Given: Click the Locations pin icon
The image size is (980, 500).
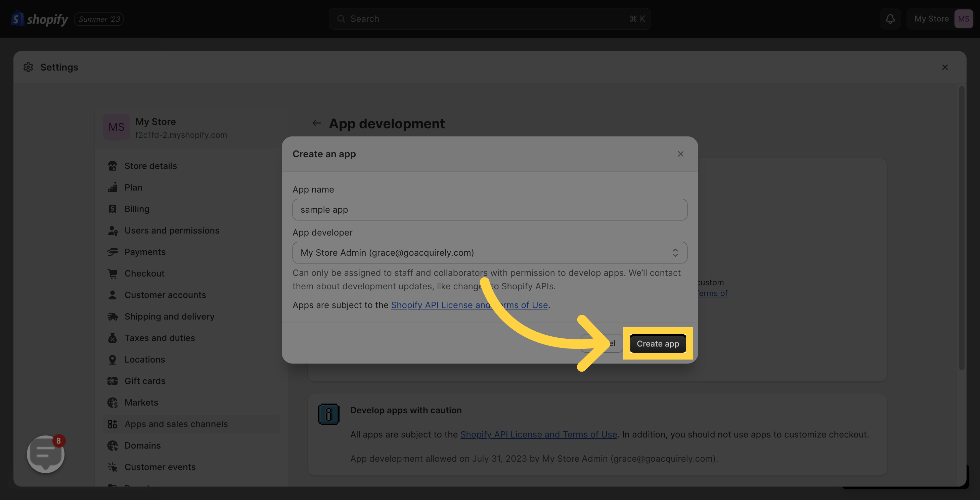Looking at the screenshot, I should (x=113, y=360).
